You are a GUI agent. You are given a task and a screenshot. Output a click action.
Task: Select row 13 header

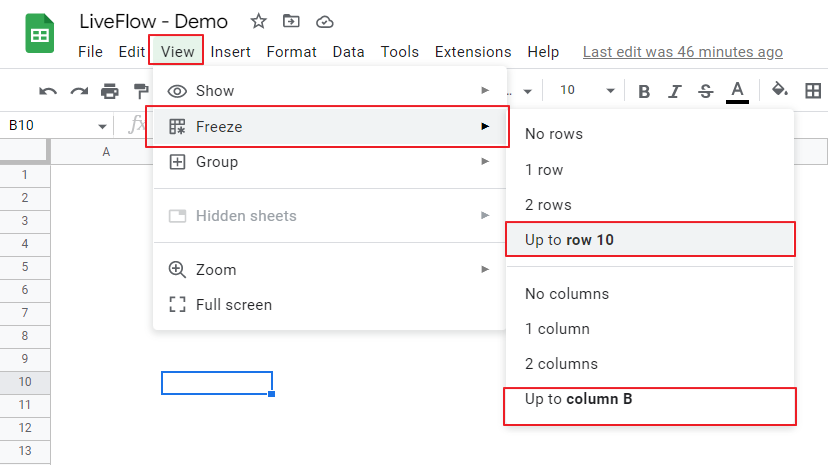click(x=25, y=451)
